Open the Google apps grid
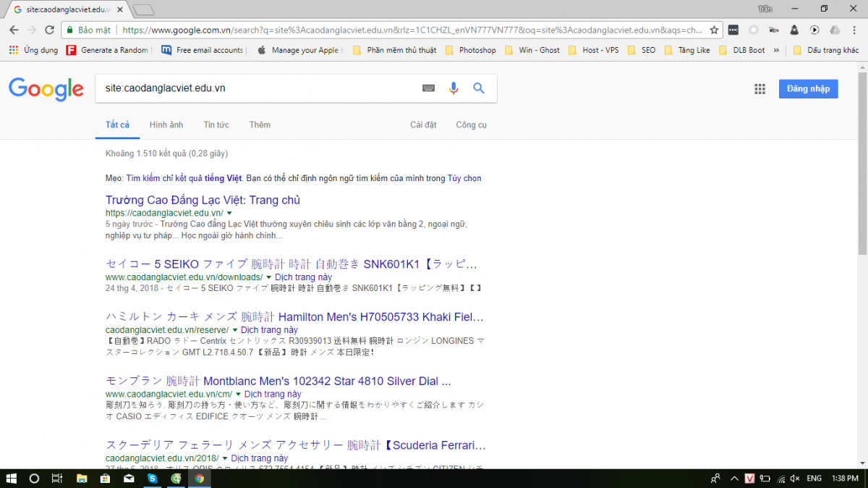This screenshot has height=488, width=868. [759, 89]
